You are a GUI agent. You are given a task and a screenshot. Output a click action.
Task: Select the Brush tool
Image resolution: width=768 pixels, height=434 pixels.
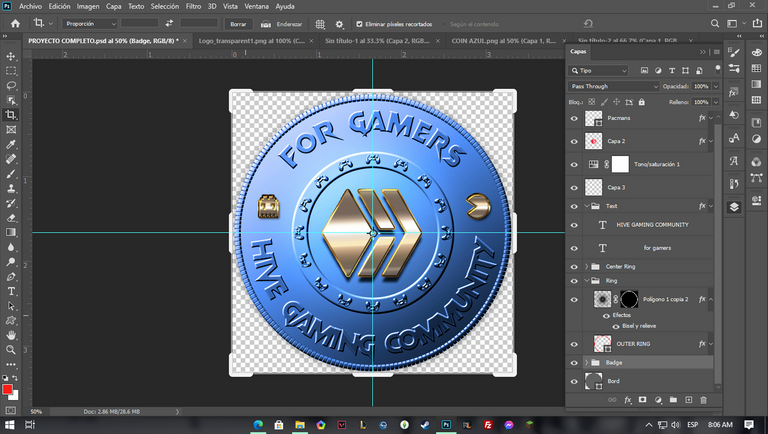pos(11,174)
